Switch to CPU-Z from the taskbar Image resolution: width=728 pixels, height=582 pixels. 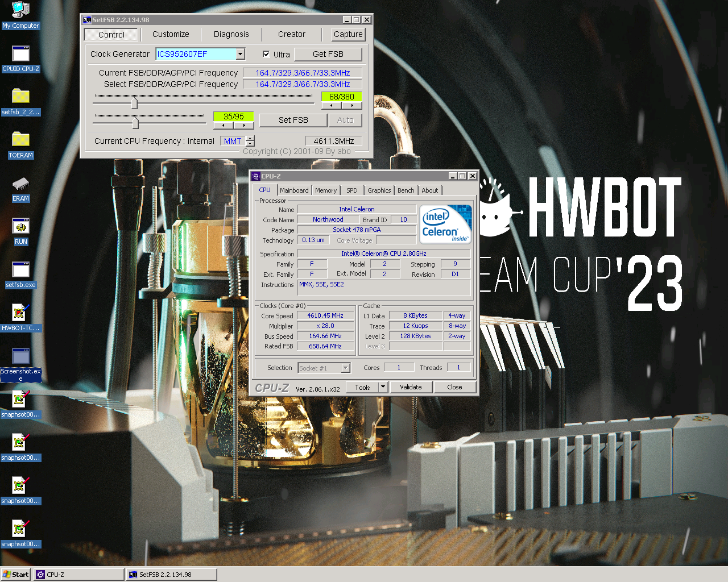point(79,575)
